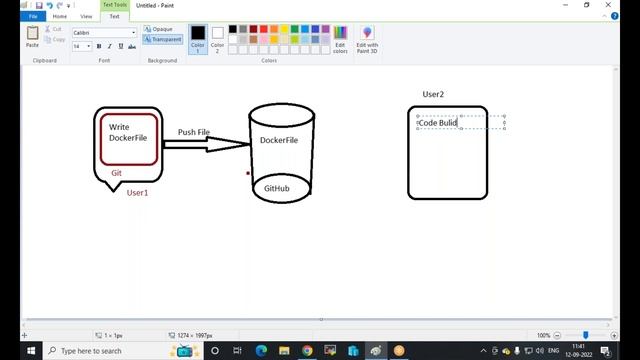Click the GitHub text in cylinder
This screenshot has height=360, width=640.
pos(277,189)
